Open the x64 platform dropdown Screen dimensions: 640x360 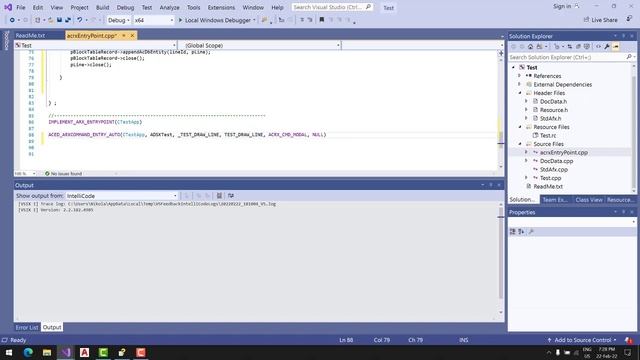[x=154, y=20]
